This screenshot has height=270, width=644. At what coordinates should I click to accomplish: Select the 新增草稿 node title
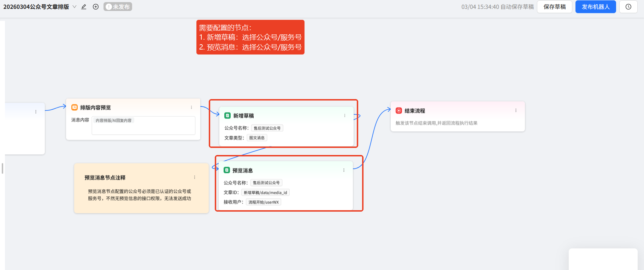point(243,116)
